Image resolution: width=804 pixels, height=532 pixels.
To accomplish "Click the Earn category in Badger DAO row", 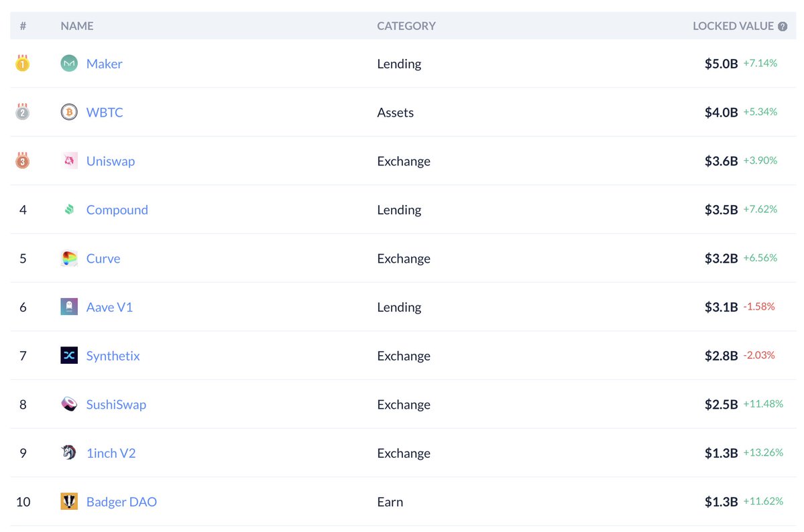I will [390, 502].
